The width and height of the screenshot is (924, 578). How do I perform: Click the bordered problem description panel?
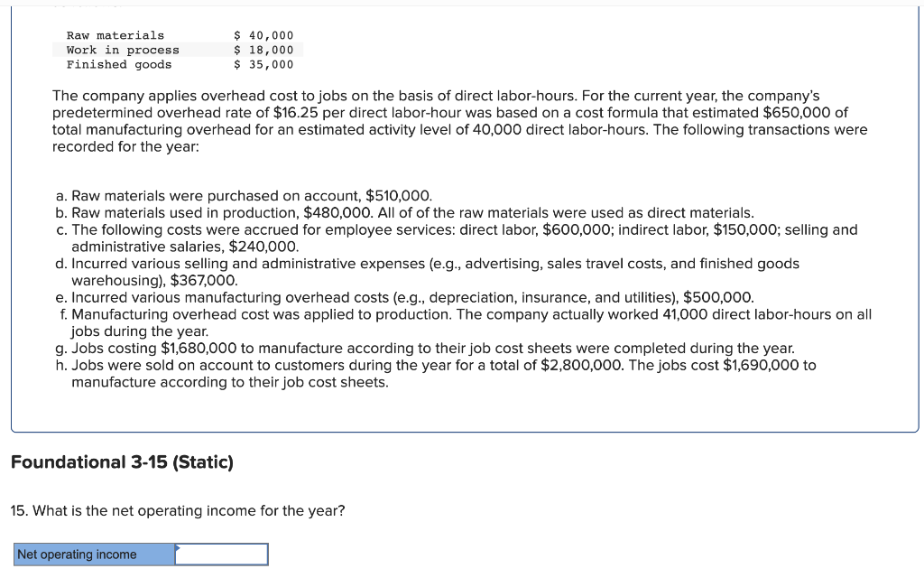click(x=462, y=217)
